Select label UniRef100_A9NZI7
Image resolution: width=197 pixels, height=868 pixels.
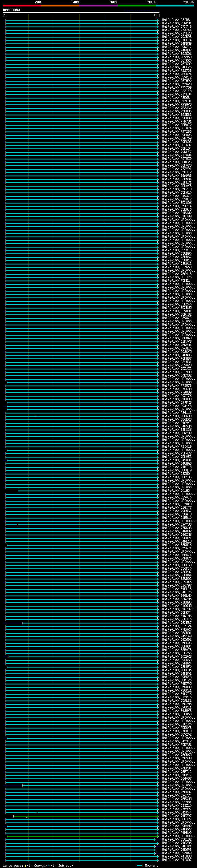(177, 47)
